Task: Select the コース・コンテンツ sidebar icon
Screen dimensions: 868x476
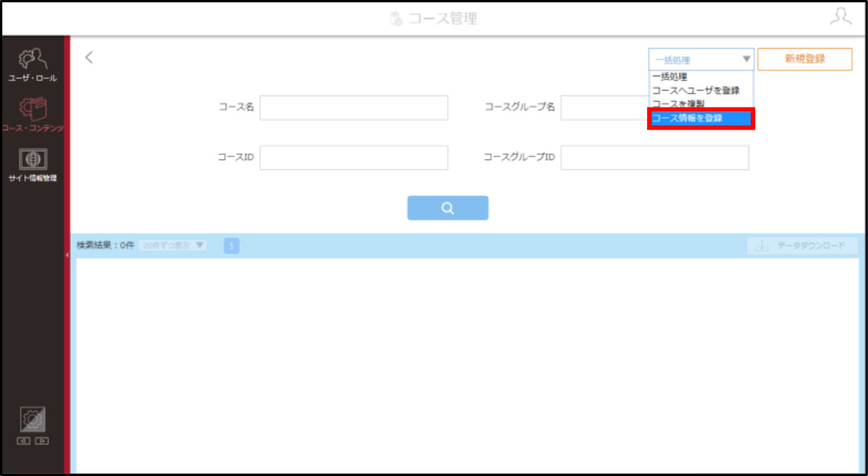Action: (x=33, y=109)
